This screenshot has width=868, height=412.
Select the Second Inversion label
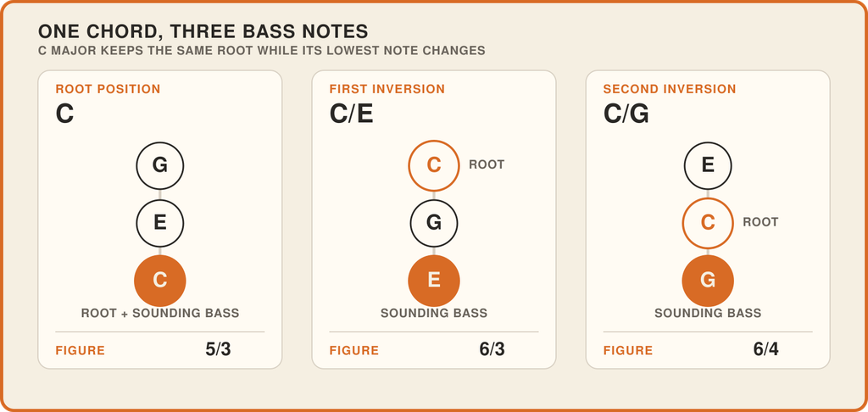coord(670,89)
